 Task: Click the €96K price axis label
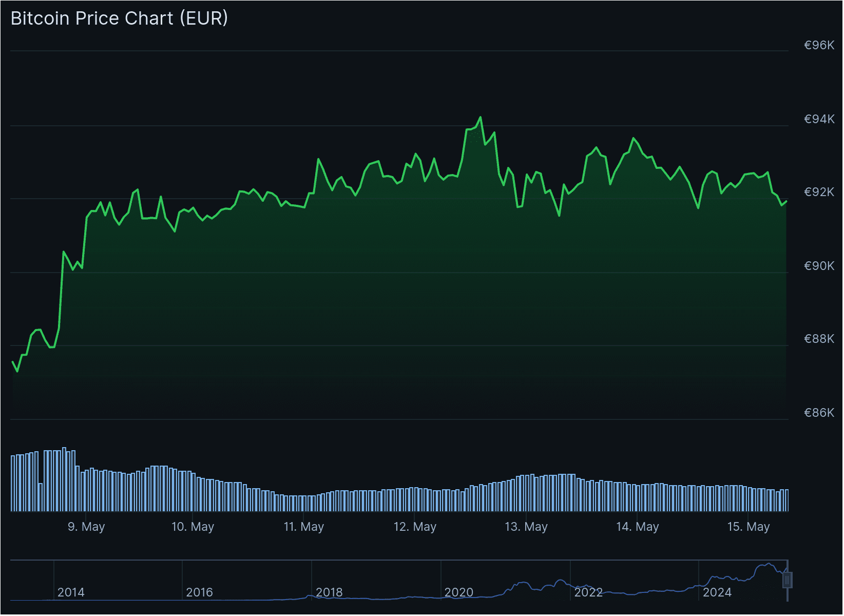click(x=819, y=46)
